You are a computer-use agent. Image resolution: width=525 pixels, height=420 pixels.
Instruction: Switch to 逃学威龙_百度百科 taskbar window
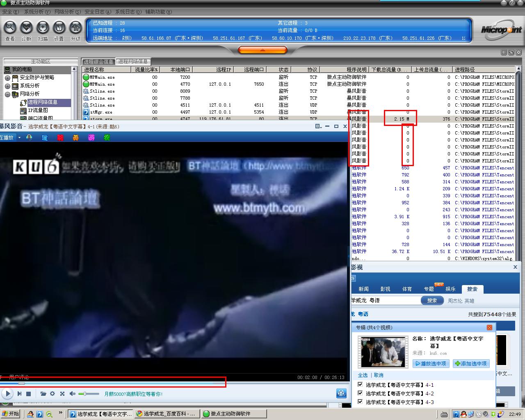point(167,414)
